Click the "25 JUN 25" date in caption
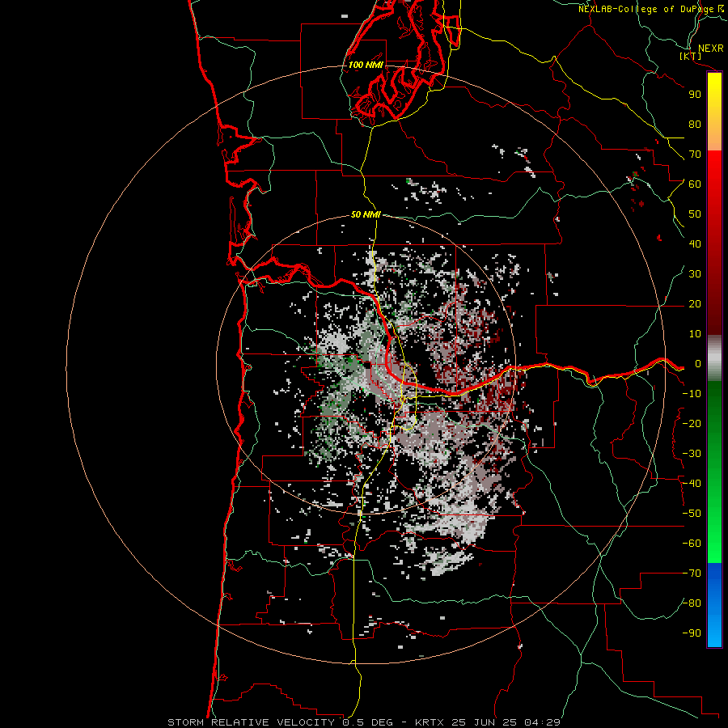 coord(485,722)
